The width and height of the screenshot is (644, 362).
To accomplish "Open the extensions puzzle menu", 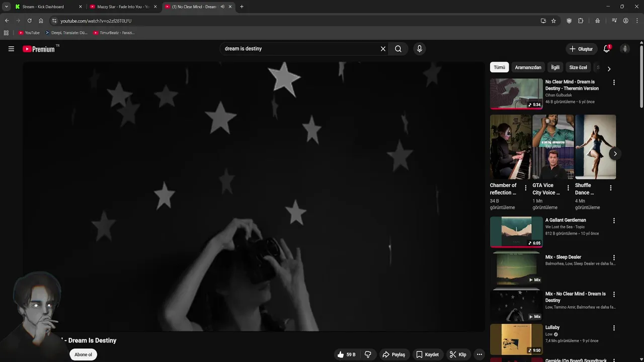I will [581, 21].
